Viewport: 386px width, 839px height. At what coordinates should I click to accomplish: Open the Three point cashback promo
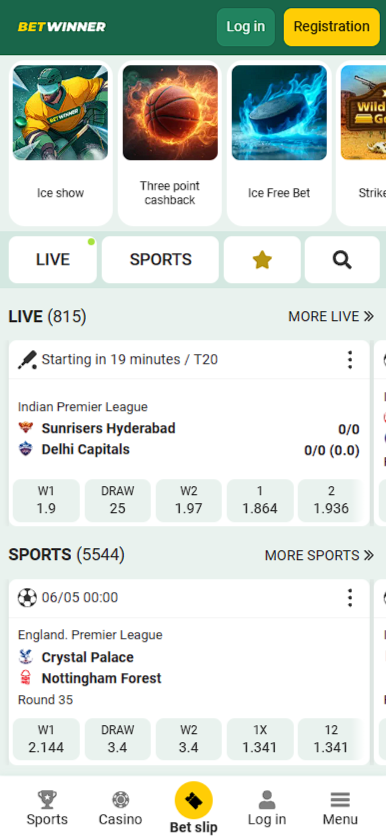click(x=170, y=143)
